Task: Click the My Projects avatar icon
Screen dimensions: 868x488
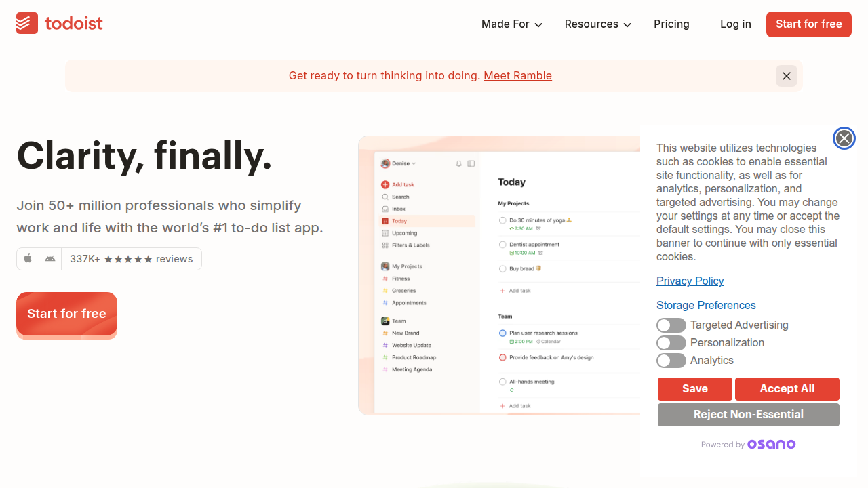Action: tap(385, 266)
